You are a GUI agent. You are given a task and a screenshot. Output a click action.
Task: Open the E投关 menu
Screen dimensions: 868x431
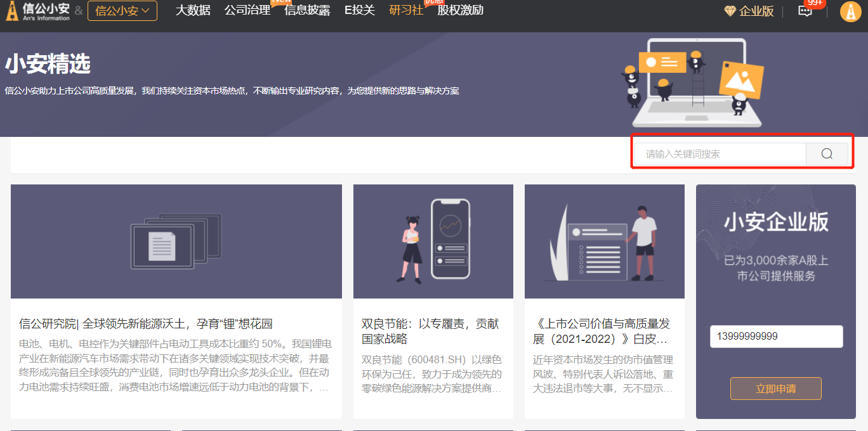[x=360, y=10]
